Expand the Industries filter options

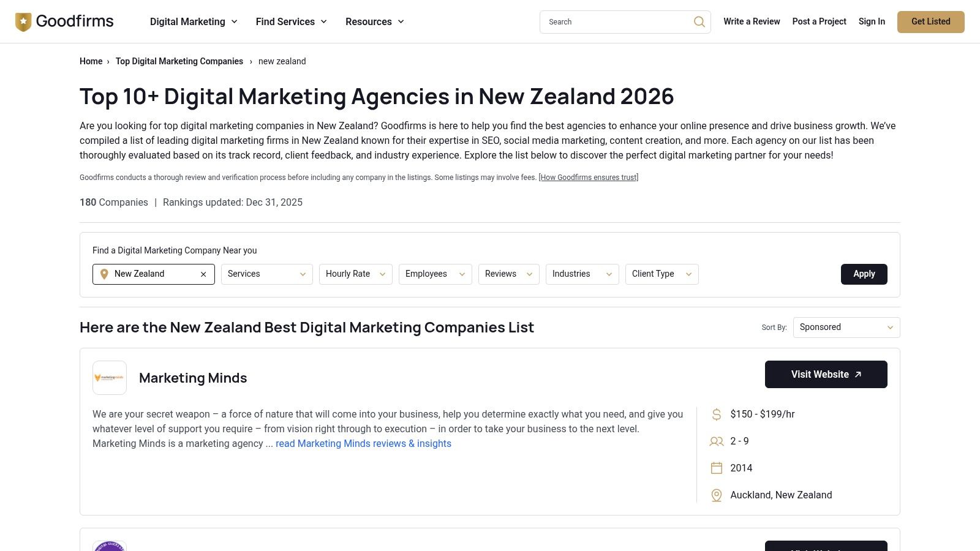(x=581, y=274)
